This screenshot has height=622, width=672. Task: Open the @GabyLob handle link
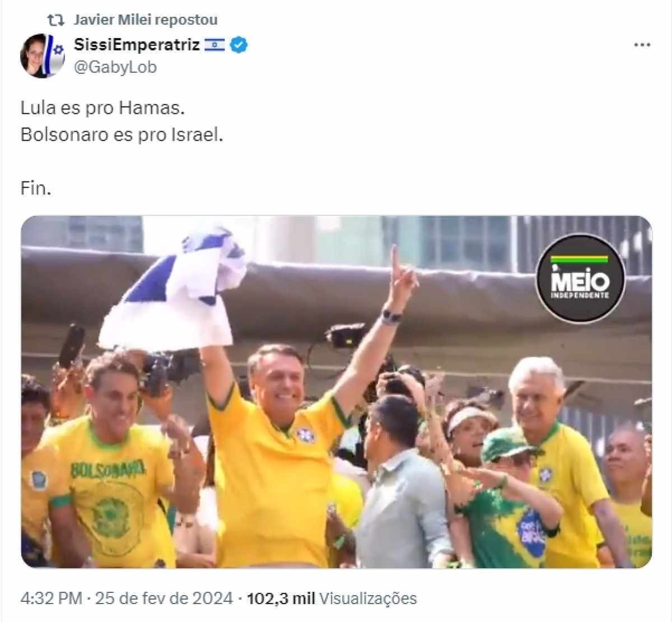(115, 67)
